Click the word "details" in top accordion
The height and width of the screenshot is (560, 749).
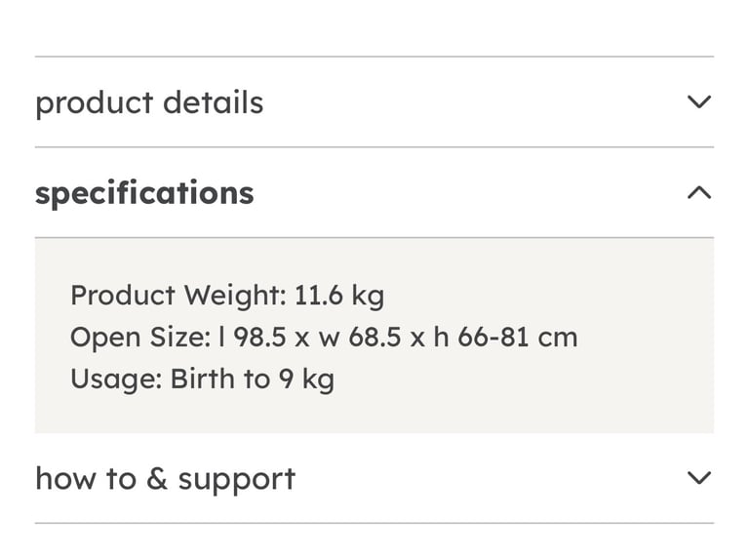coord(213,102)
